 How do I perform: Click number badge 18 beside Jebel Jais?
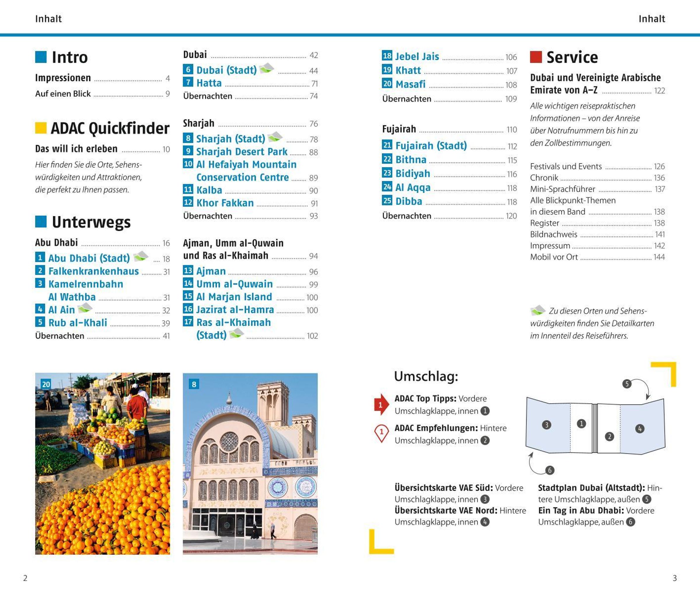click(387, 56)
